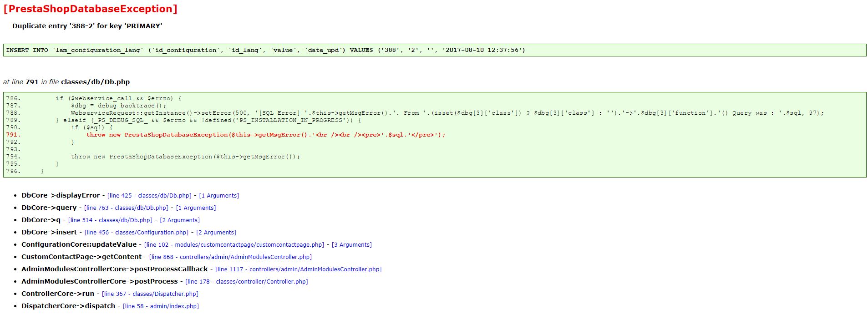
Task: Click the Duplicate entry '388-2' error message
Action: tap(87, 26)
